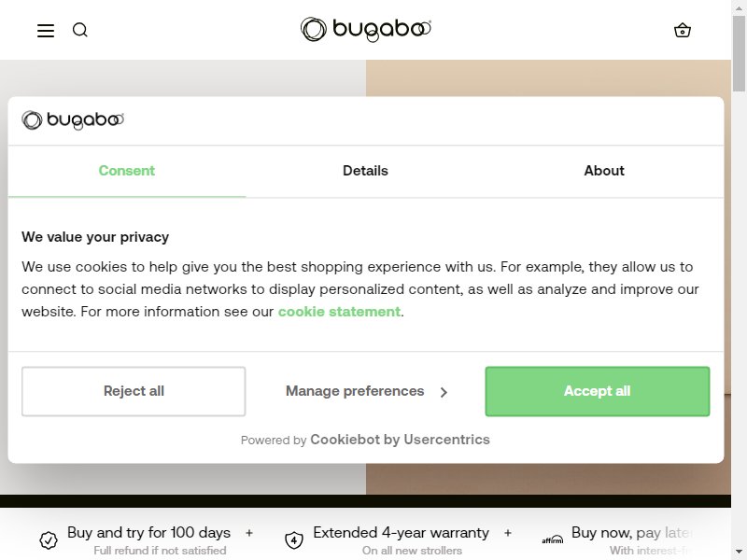Switch to the Consent tab
This screenshot has width=747, height=560.
(x=127, y=171)
